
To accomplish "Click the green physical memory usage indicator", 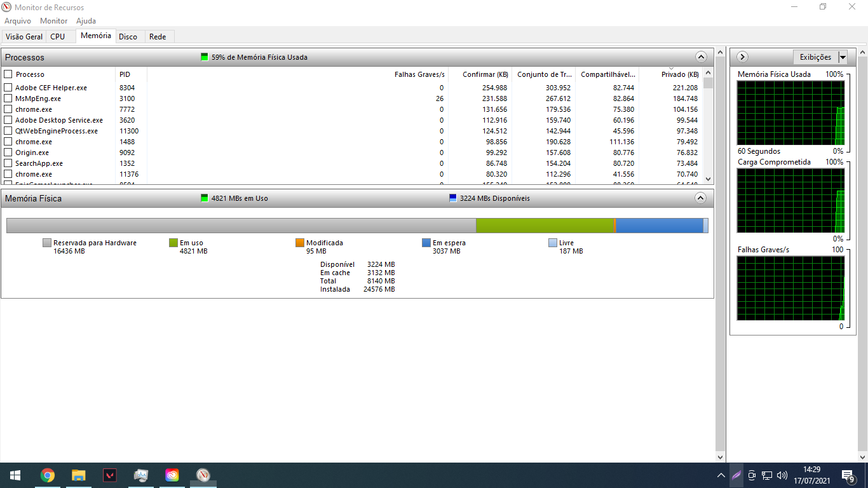I will (204, 57).
